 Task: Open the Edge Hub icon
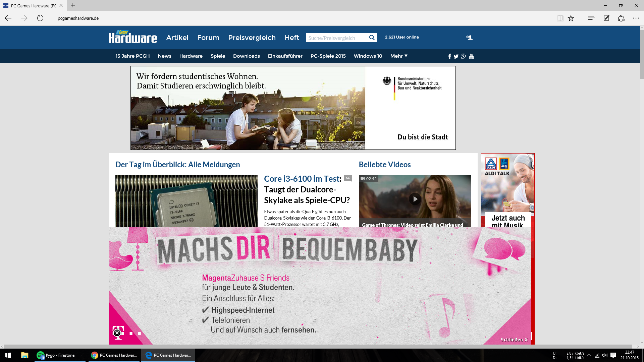pos(591,18)
